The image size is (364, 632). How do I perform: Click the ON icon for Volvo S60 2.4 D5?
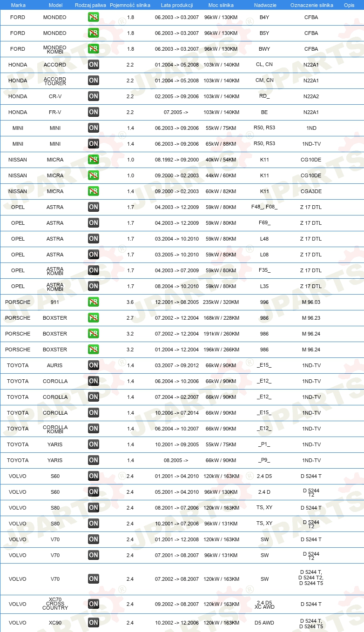click(x=94, y=476)
